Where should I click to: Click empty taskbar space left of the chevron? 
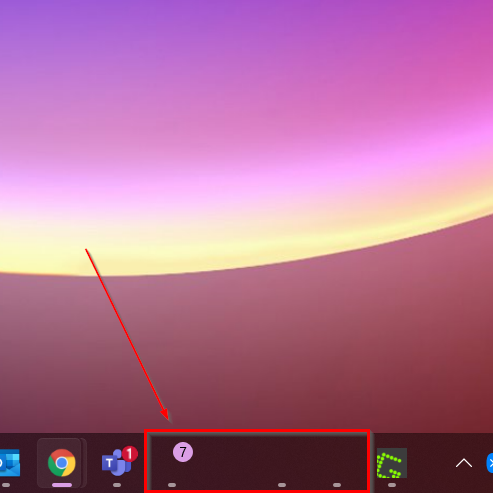430,463
